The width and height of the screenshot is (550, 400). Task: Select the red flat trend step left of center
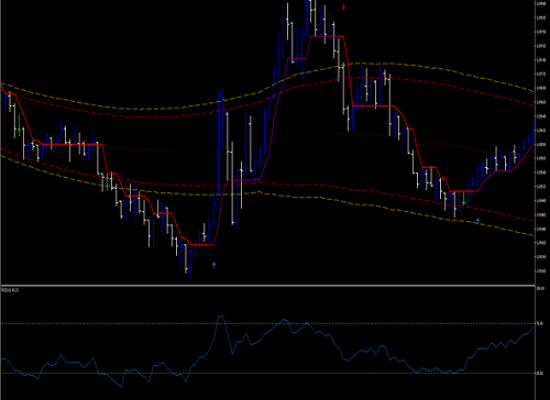coord(72,144)
